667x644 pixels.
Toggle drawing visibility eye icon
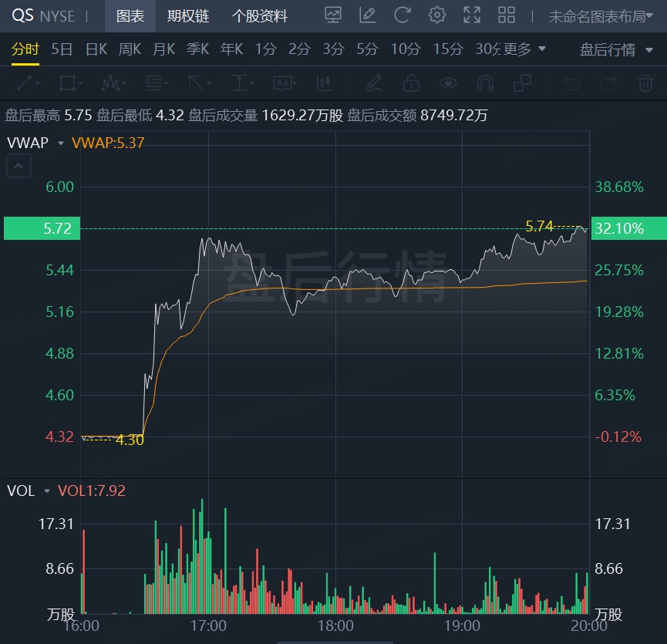coord(447,83)
